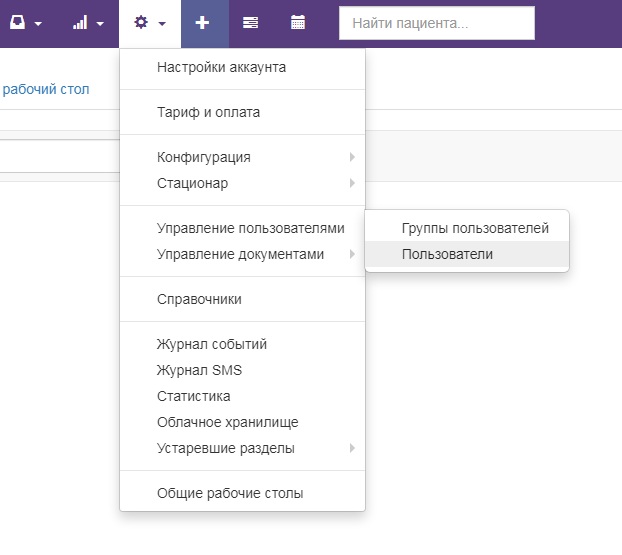The width and height of the screenshot is (622, 555).
Task: Click the Найти пациента search field
Action: (437, 23)
